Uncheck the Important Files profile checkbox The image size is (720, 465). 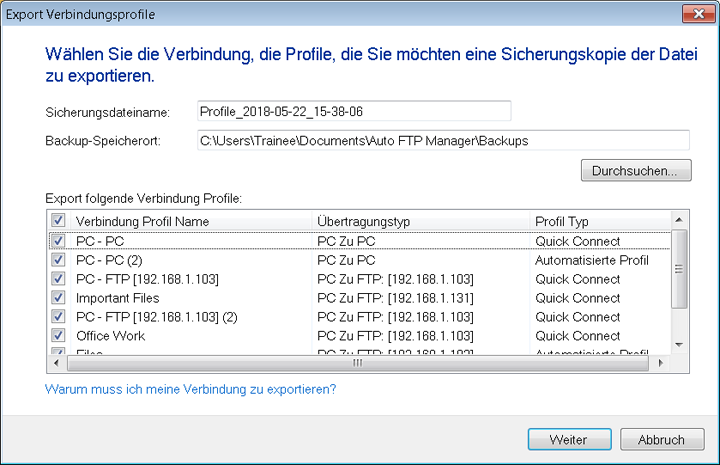[x=58, y=298]
